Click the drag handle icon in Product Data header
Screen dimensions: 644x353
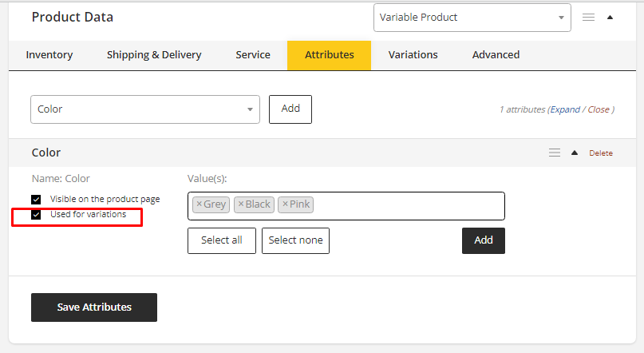click(x=588, y=17)
